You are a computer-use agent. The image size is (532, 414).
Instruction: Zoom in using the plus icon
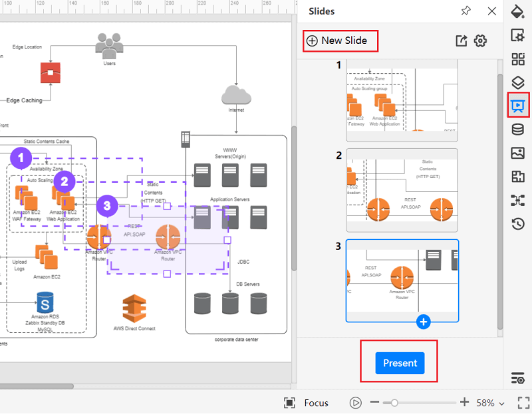465,403
